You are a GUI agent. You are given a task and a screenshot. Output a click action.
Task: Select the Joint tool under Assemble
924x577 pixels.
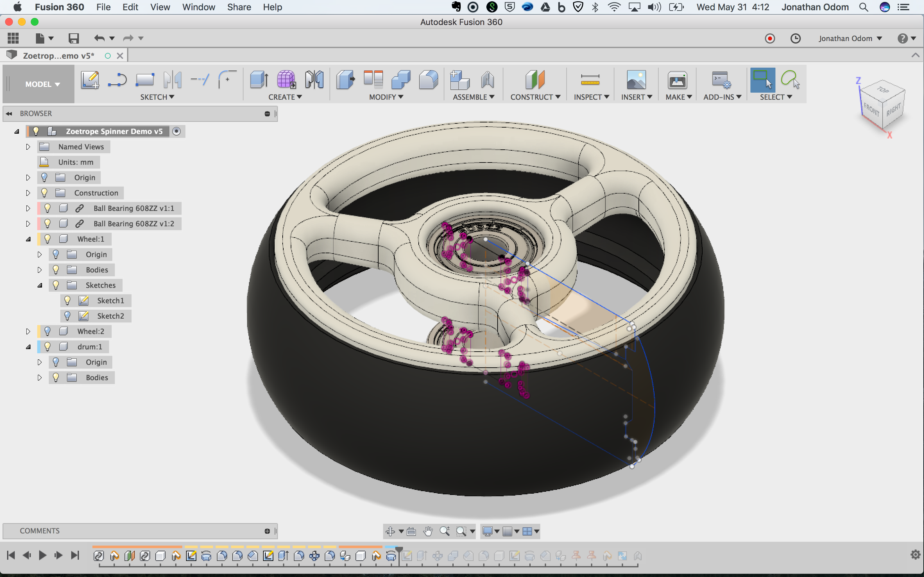[487, 80]
